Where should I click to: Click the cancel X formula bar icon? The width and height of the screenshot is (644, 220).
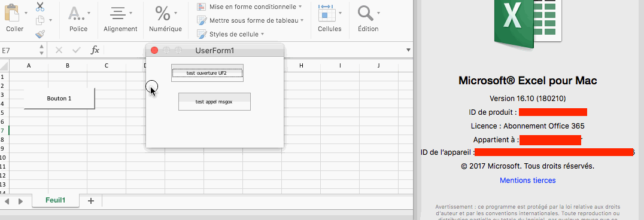click(x=59, y=50)
